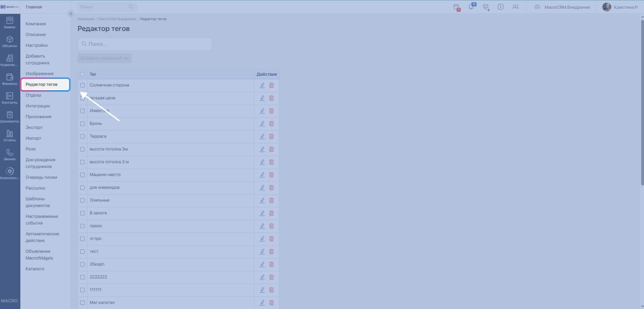Image resolution: width=644 pixels, height=309 pixels.
Task: Open the calendar icon in top bar
Action: [x=456, y=7]
